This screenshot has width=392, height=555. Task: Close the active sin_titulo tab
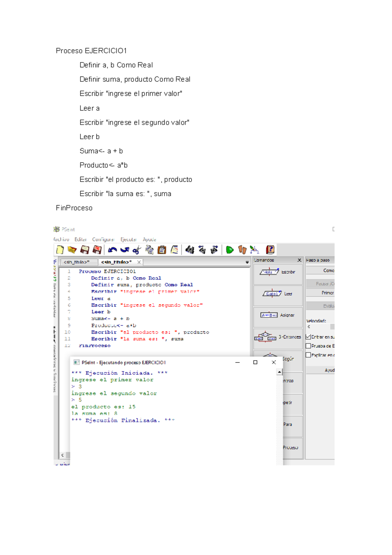[x=139, y=262]
